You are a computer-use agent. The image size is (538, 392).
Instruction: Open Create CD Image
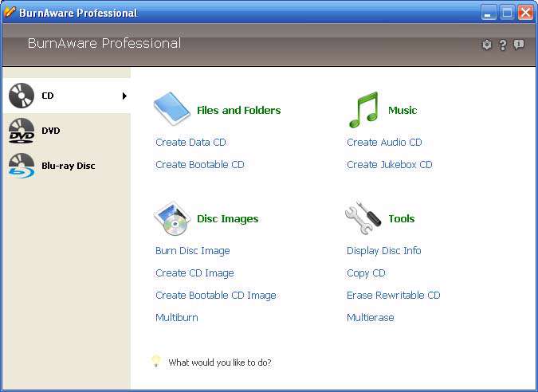click(194, 273)
